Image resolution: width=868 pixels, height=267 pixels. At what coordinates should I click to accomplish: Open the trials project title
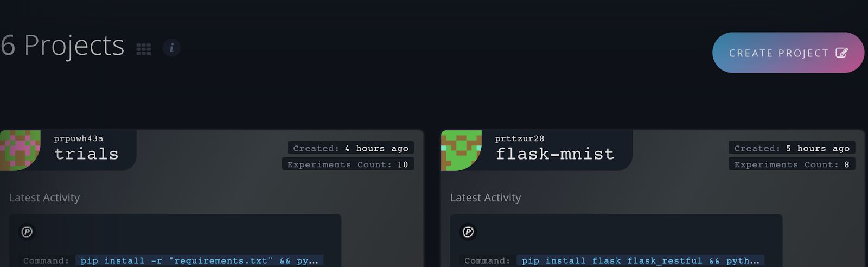[86, 154]
